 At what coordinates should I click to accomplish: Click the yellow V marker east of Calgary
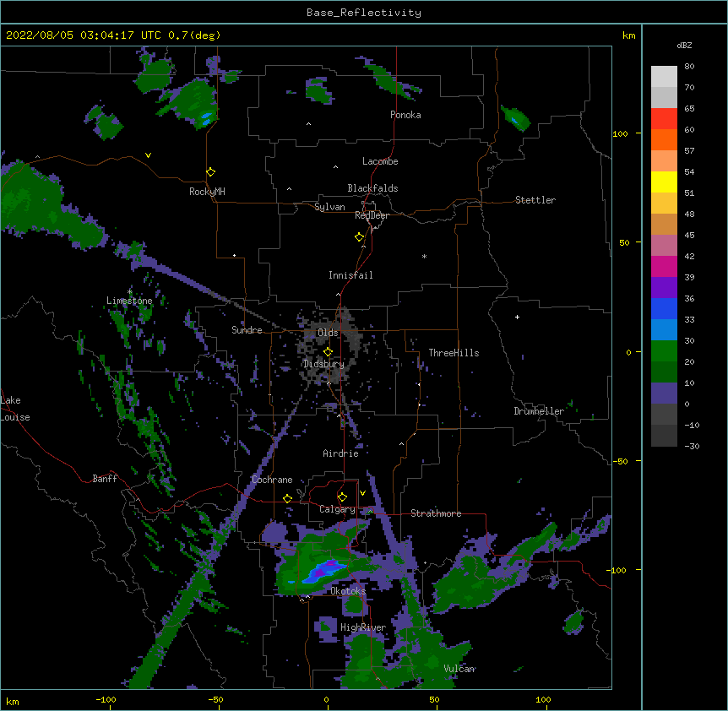362,493
